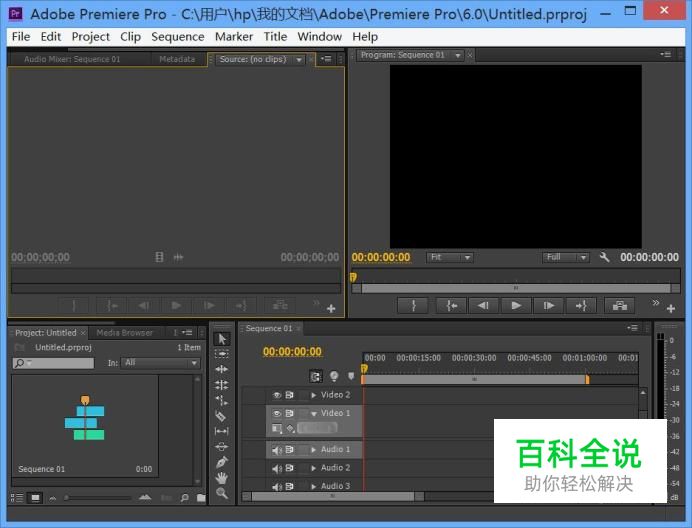The image size is (692, 528).
Task: Hide the Video 2 track output
Action: tap(277, 395)
